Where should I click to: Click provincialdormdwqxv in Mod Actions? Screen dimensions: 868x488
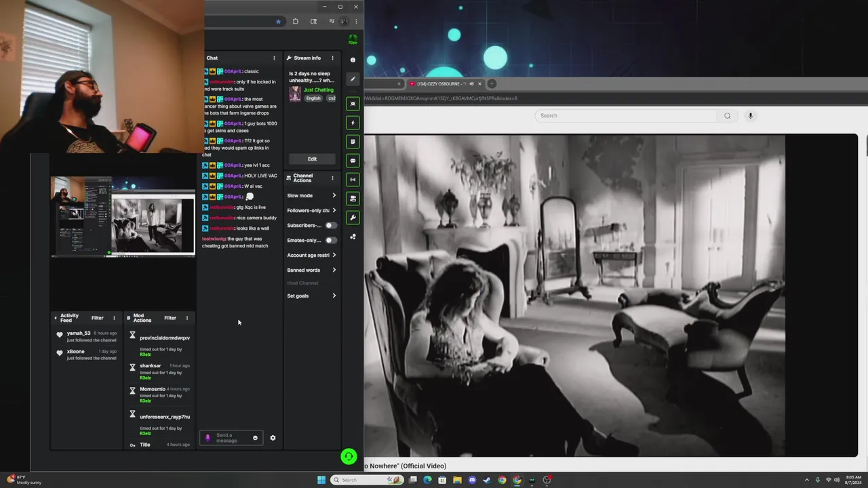(165, 338)
